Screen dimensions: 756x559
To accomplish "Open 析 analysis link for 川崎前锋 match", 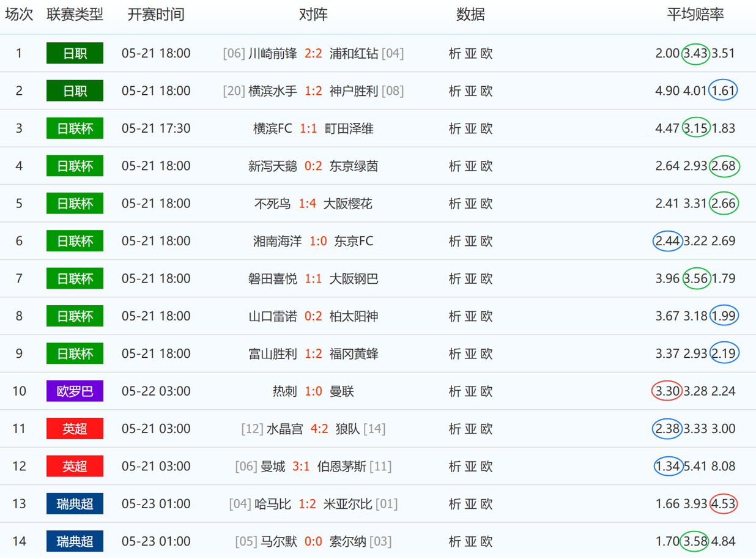I will pos(454,54).
